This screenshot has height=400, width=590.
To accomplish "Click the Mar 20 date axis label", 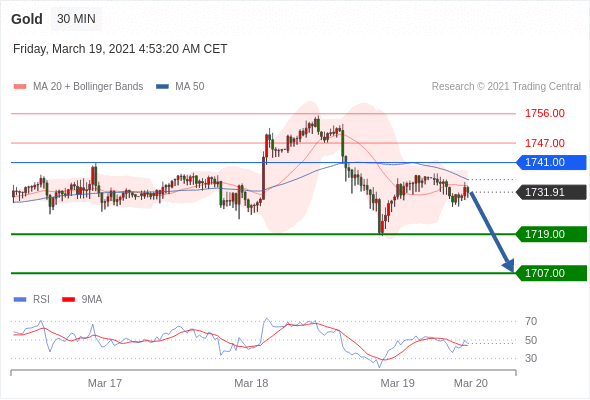I will pyautogui.click(x=471, y=383).
